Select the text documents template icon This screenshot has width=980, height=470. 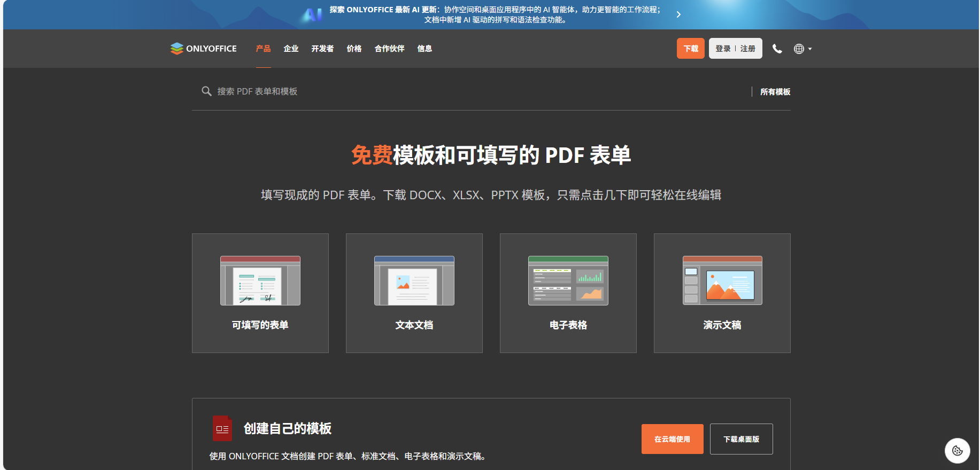pyautogui.click(x=414, y=281)
